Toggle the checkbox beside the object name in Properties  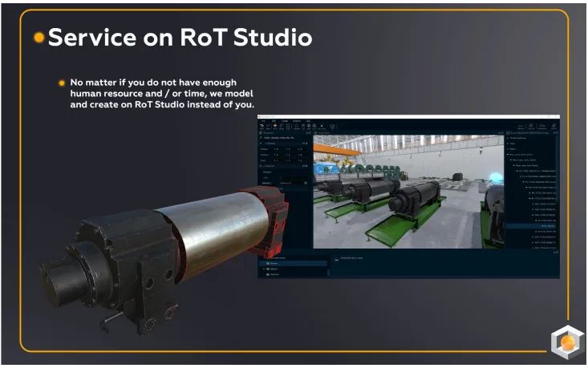(x=261, y=138)
